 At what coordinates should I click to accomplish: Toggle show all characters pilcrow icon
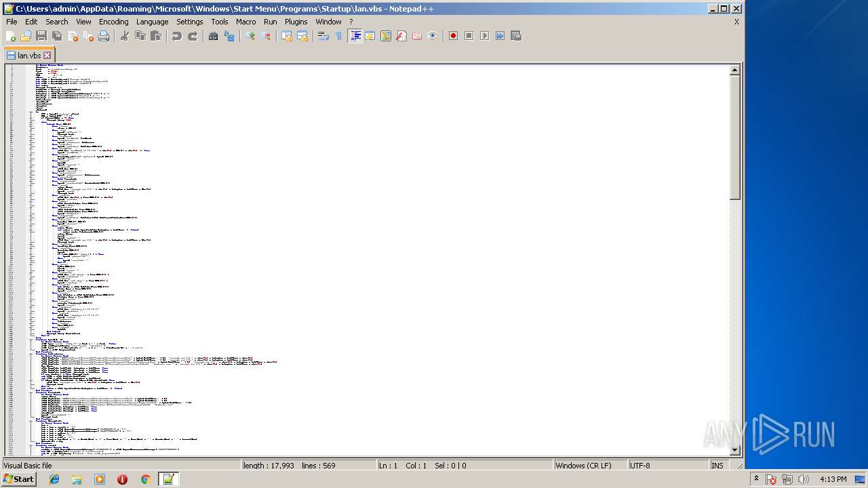point(339,36)
